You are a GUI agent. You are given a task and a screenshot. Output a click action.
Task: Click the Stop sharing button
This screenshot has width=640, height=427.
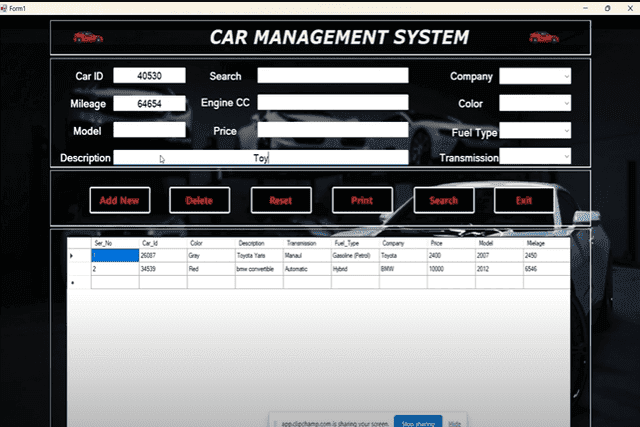(418, 422)
